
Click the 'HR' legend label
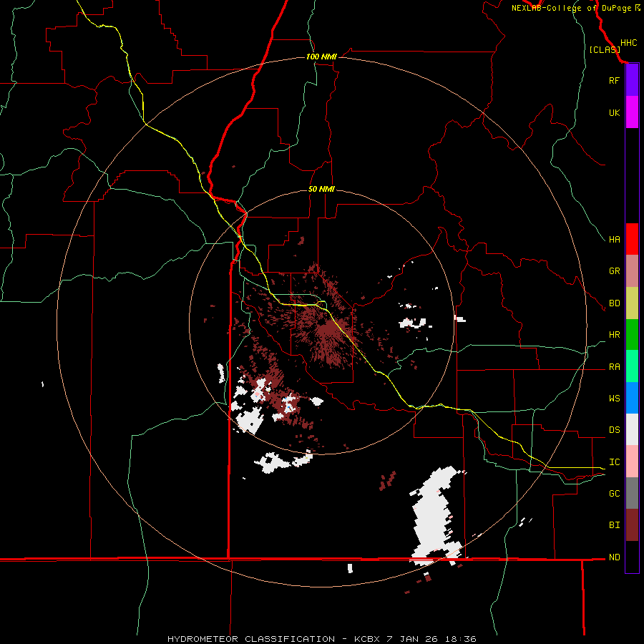coord(615,335)
